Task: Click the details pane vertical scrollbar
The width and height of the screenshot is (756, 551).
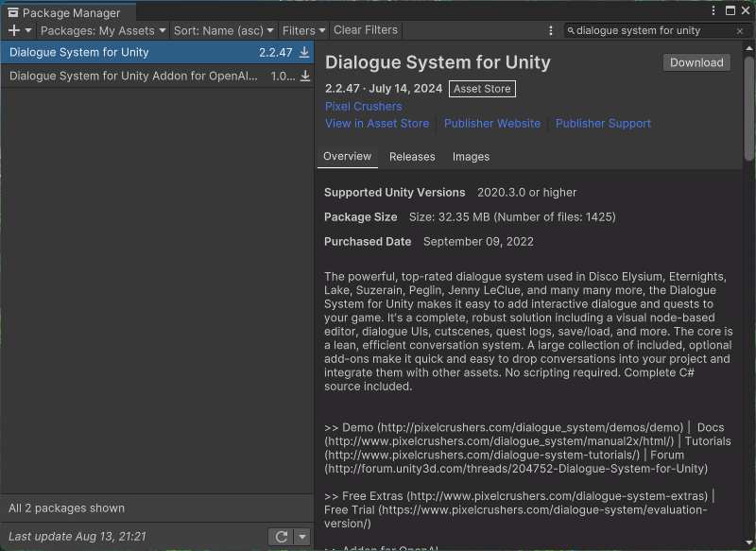Action: [748, 109]
